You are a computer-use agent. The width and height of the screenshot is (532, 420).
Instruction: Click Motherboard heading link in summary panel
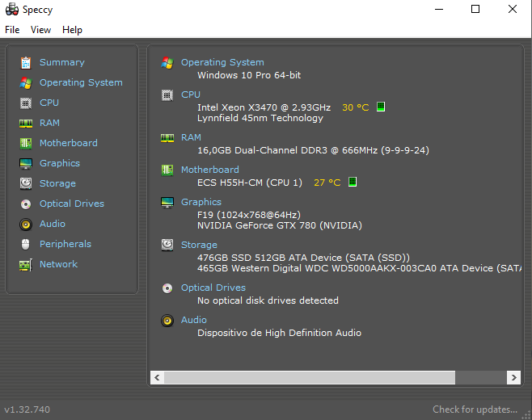(210, 170)
